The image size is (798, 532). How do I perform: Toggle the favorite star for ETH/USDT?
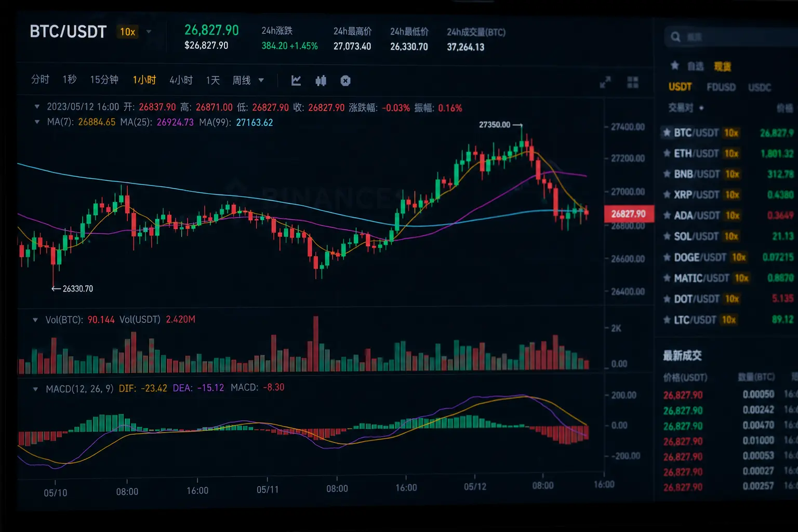667,153
